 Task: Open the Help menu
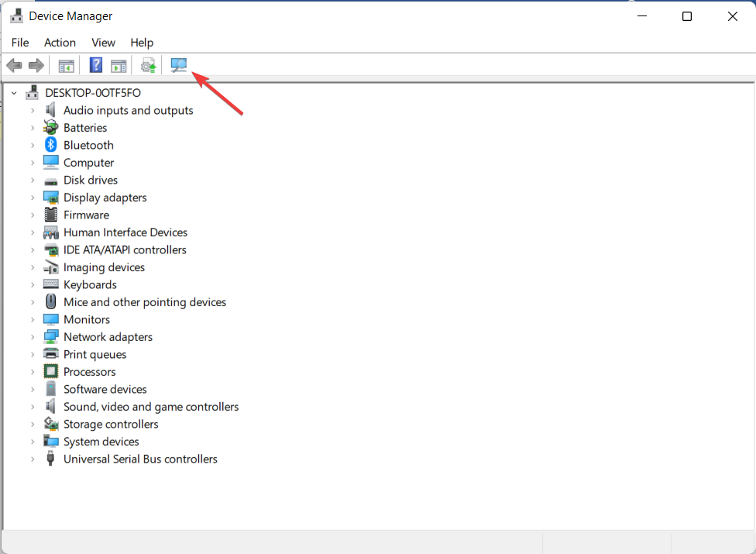point(142,43)
